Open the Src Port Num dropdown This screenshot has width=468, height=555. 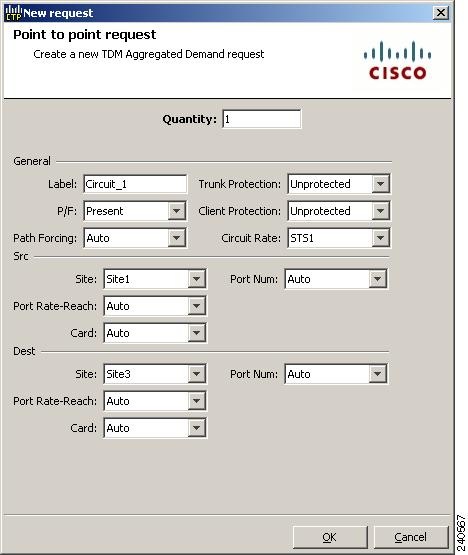coord(336,279)
